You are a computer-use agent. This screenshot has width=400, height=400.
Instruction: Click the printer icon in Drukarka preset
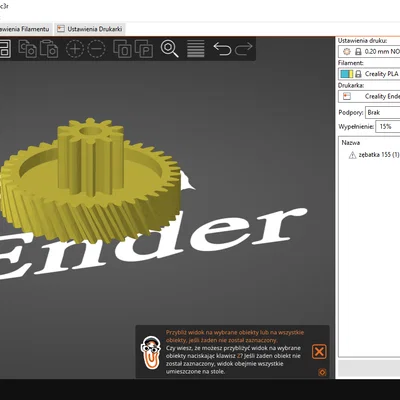347,96
